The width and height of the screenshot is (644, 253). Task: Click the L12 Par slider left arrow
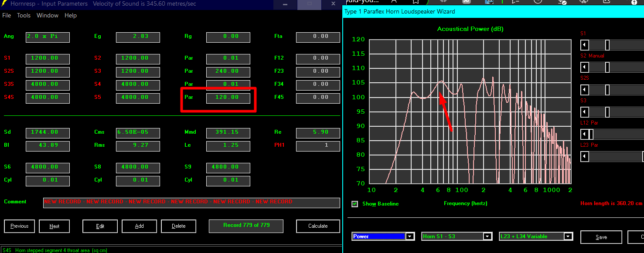585,134
